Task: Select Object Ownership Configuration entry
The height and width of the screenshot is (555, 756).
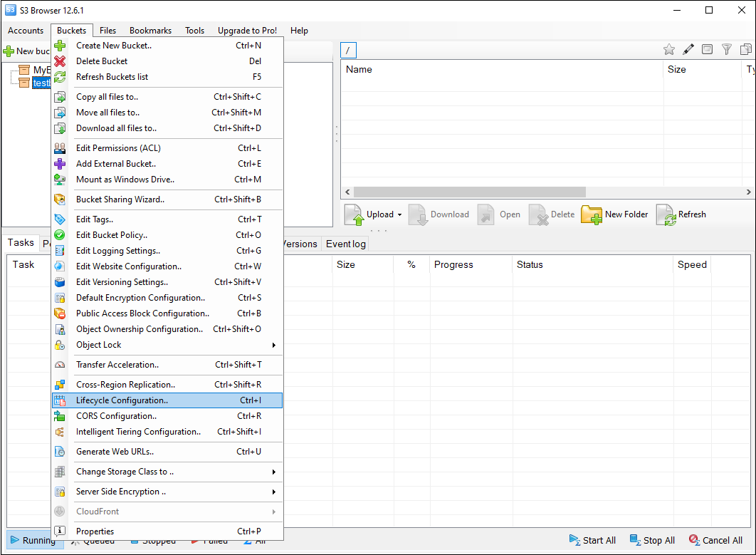Action: (x=167, y=329)
